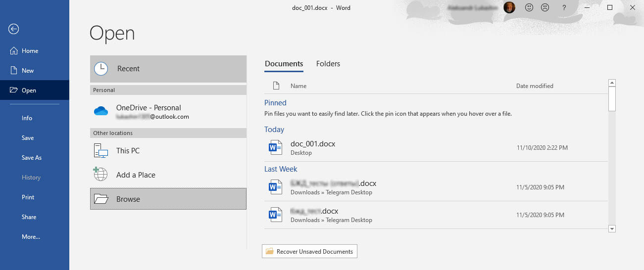Select the This PC location label
This screenshot has width=644, height=270.
coord(128,150)
